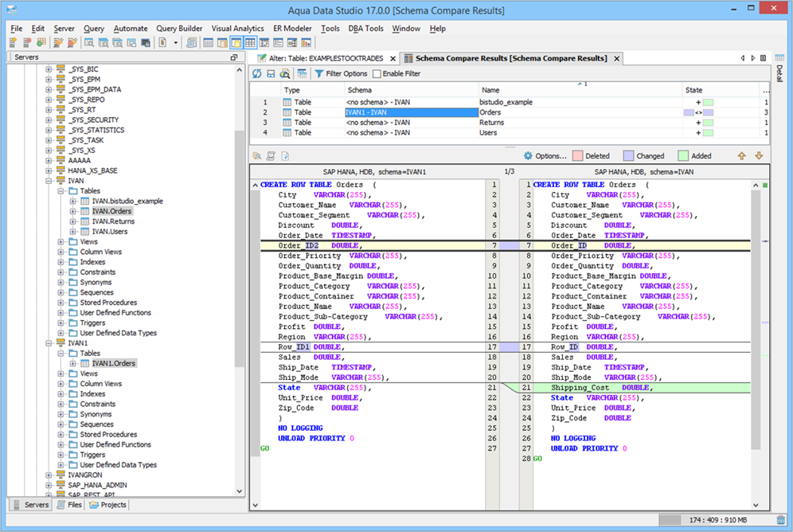This screenshot has height=532, width=793.
Task: Click the Shipping_Cost line in right diff pane
Action: 641,387
